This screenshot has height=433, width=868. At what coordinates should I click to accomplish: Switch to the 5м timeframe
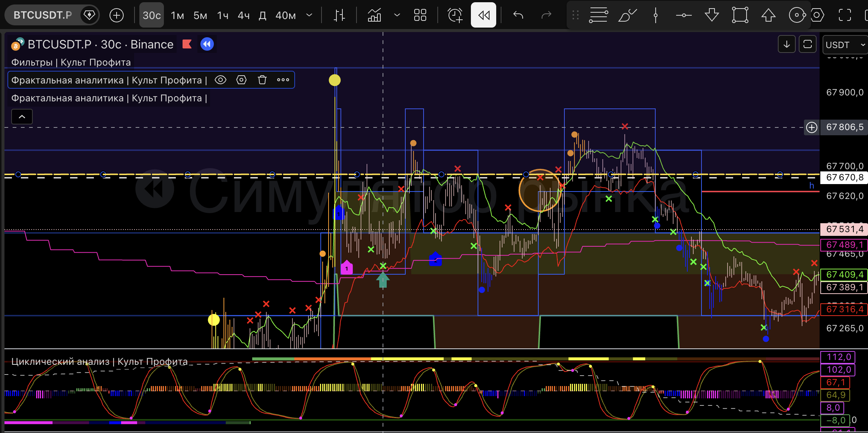[200, 15]
